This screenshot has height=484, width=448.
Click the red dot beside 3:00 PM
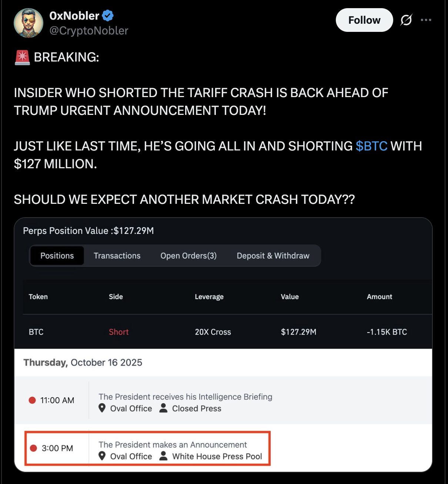click(33, 448)
